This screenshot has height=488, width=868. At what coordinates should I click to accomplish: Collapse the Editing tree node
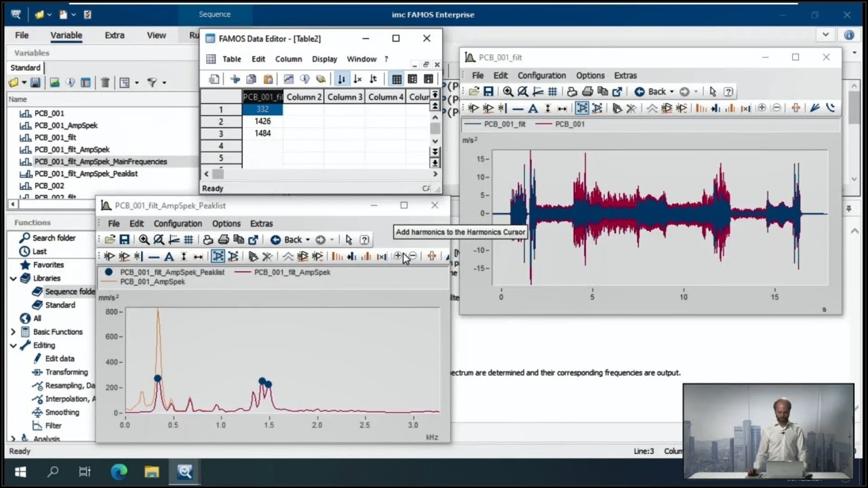[13, 346]
